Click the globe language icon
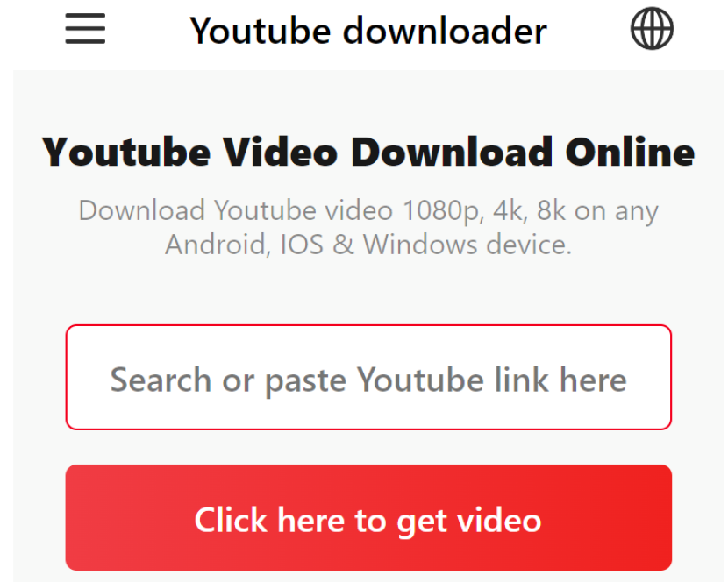 coord(652,28)
